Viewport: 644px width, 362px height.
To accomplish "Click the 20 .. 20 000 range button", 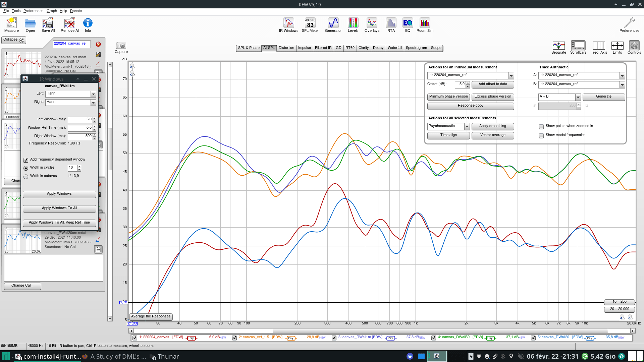I will (620, 309).
